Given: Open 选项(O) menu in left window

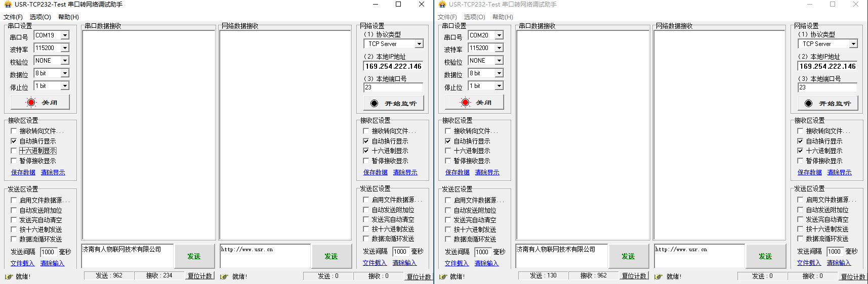Looking at the screenshot, I should click(40, 17).
